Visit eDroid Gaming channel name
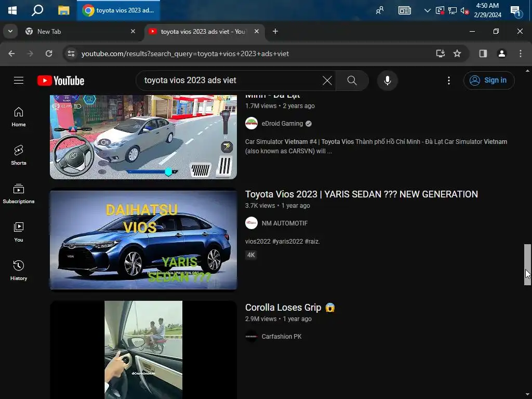This screenshot has height=399, width=532. [x=282, y=124]
